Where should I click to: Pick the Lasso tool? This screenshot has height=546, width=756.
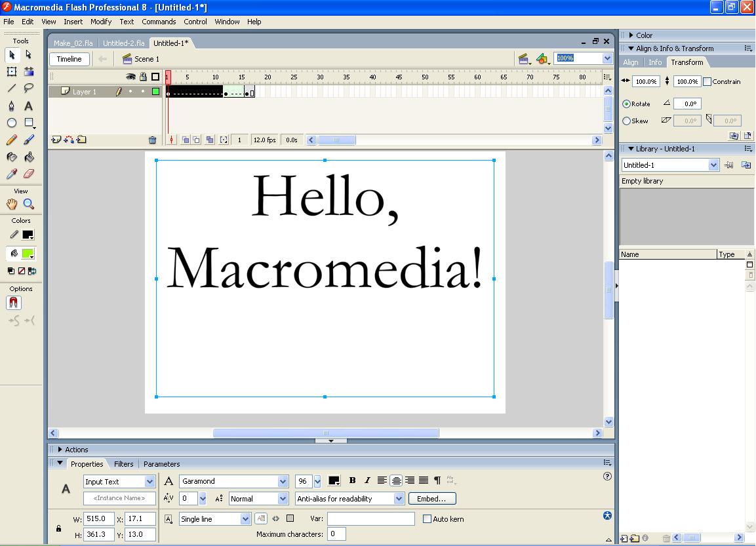coord(29,88)
